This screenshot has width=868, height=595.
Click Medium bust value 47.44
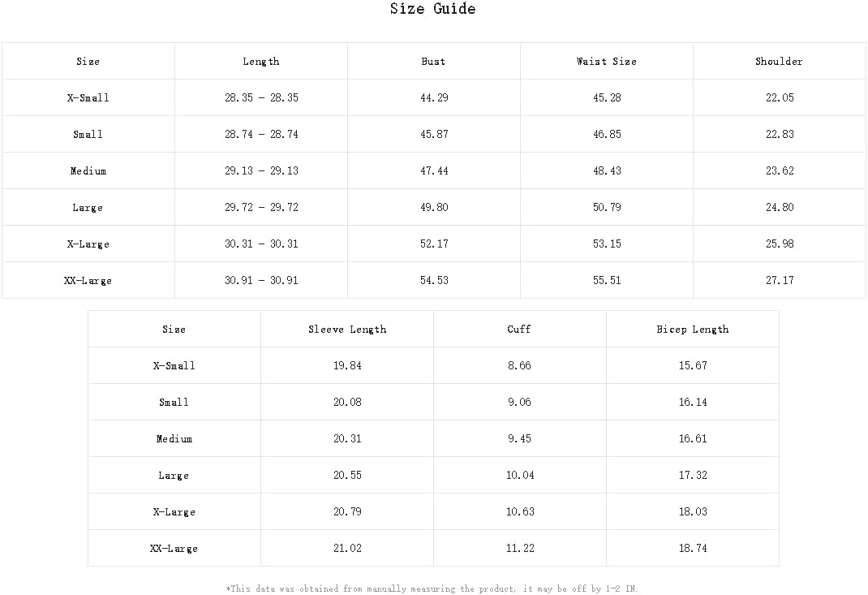(434, 170)
